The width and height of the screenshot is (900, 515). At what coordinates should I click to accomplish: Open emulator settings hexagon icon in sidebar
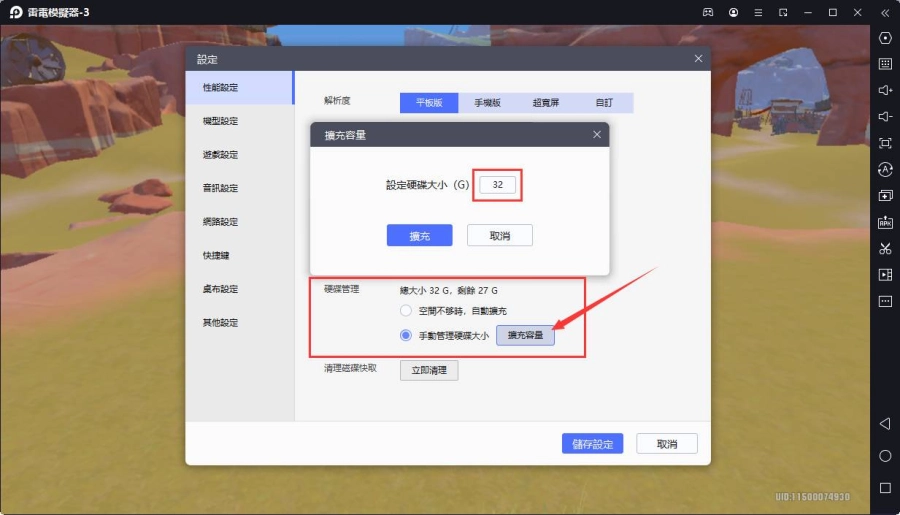tap(885, 38)
